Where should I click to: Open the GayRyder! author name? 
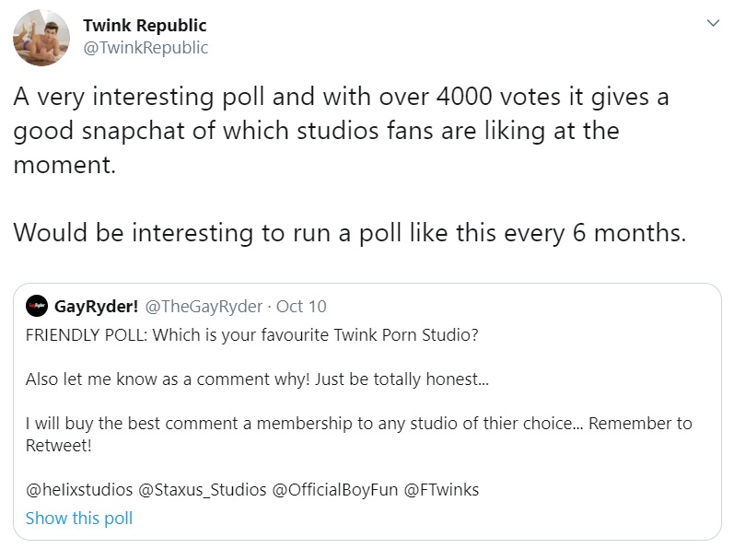(x=94, y=307)
